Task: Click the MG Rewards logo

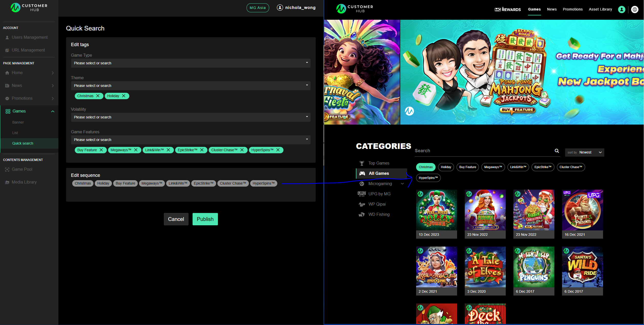Action: point(508,9)
